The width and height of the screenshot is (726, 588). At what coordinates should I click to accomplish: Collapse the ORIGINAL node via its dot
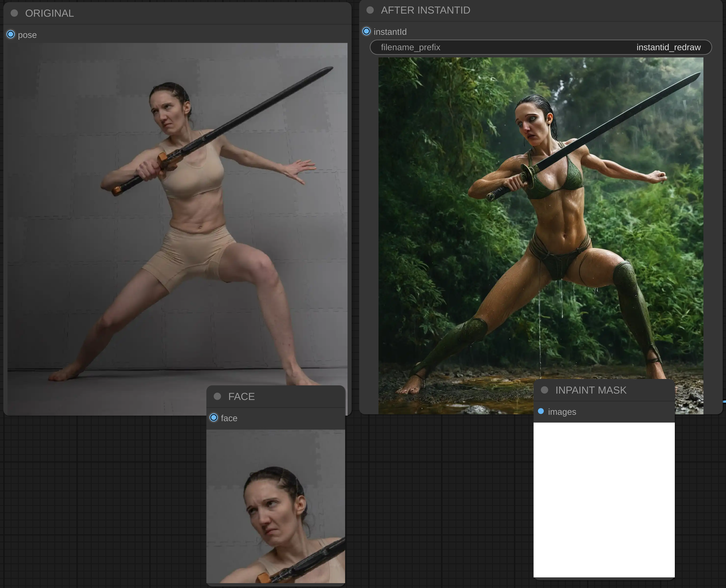click(14, 13)
